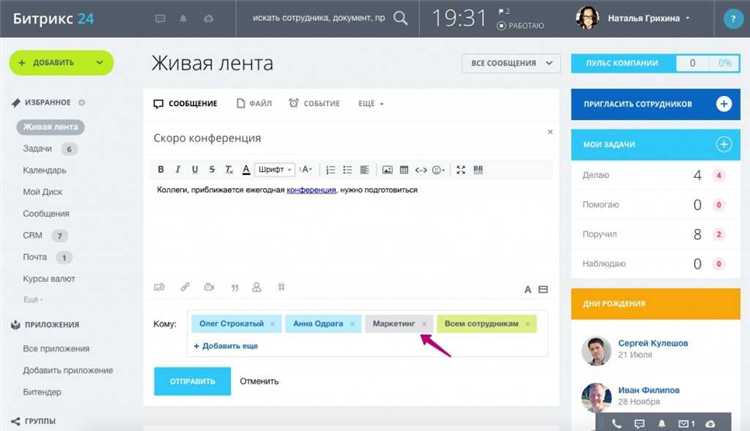Expand the Добавить dropdown arrow
This screenshot has width=750, height=431.
tap(99, 63)
